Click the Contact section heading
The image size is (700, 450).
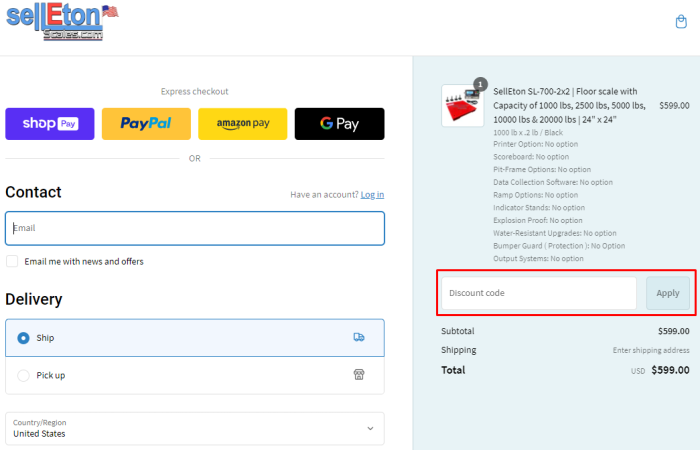[33, 192]
